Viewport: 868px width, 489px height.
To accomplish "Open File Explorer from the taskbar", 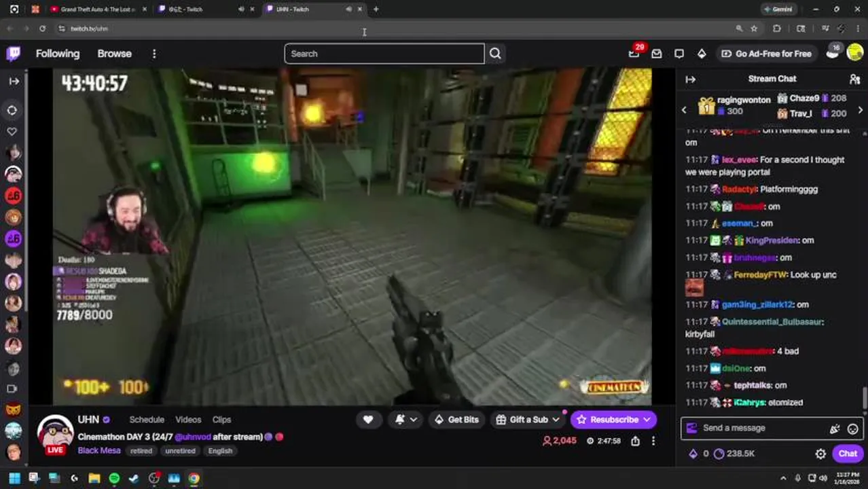I will 94,478.
